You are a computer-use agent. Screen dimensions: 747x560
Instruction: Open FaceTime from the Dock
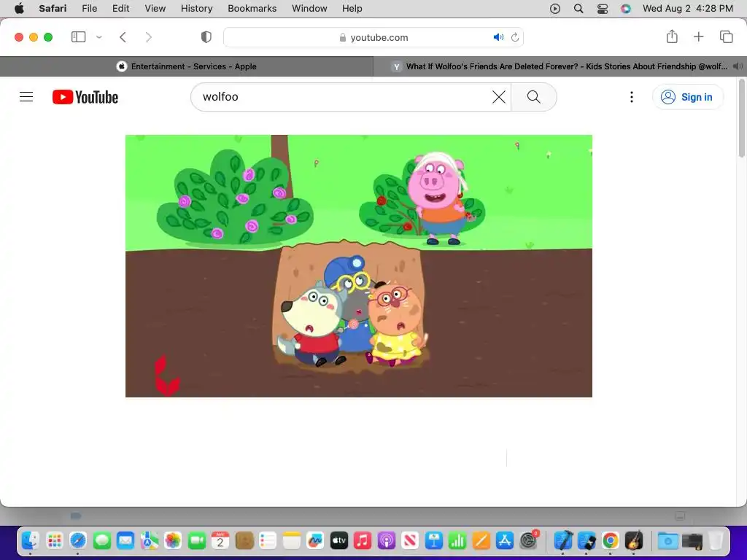pos(197,540)
